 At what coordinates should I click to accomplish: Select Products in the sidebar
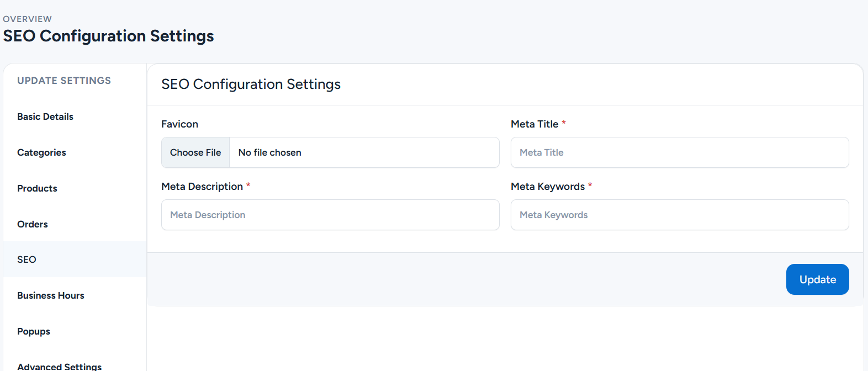(x=37, y=188)
